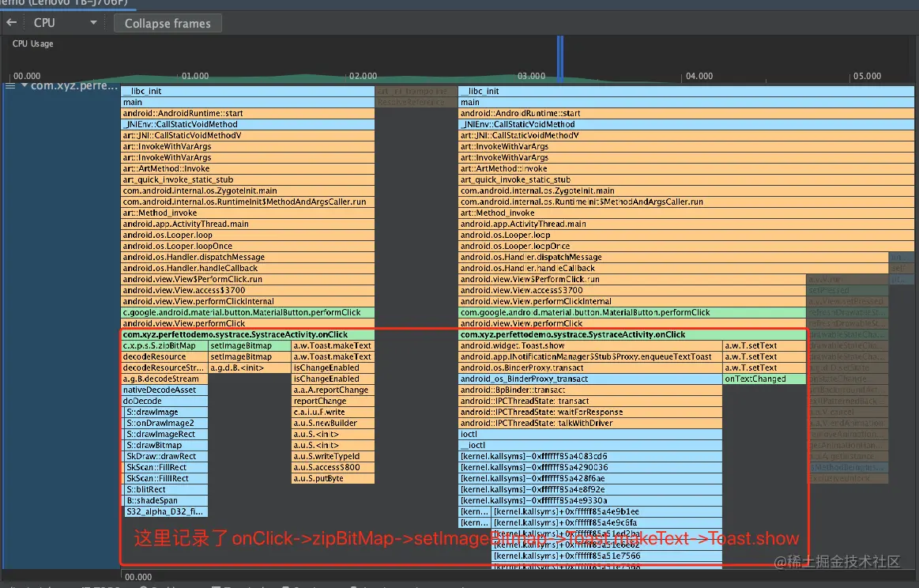Select kernel.kallsyms frame 0xffffff85a4e9330a
This screenshot has height=588, width=919.
pyautogui.click(x=590, y=501)
